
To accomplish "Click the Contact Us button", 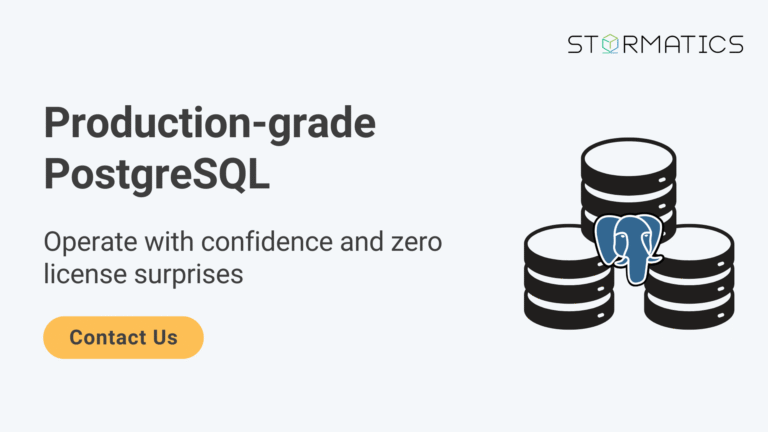I will 123,337.
